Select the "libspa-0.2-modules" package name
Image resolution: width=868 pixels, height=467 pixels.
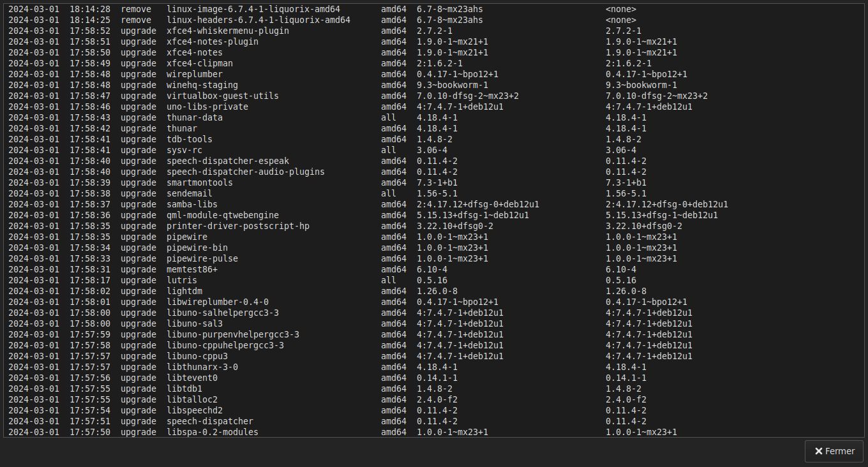coord(213,433)
